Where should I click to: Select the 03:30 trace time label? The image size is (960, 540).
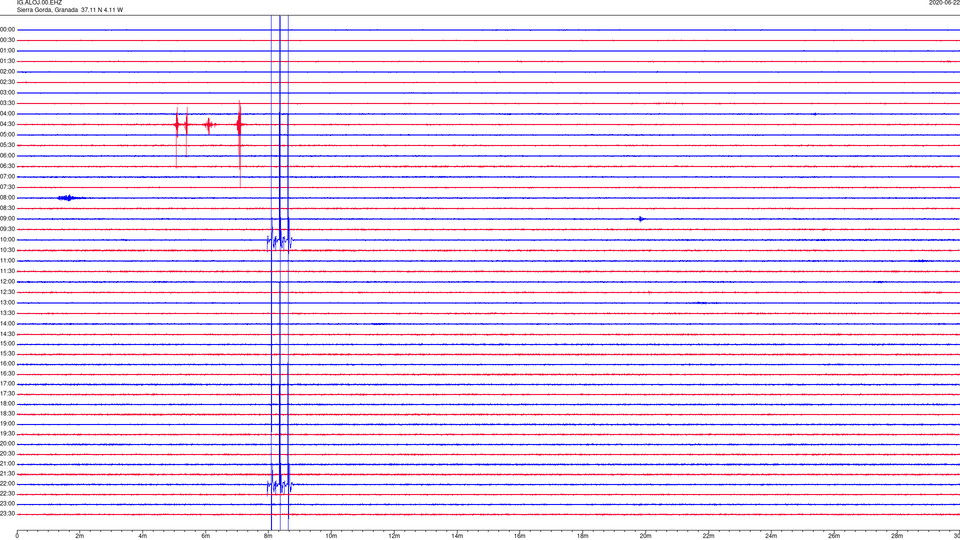[x=8, y=103]
